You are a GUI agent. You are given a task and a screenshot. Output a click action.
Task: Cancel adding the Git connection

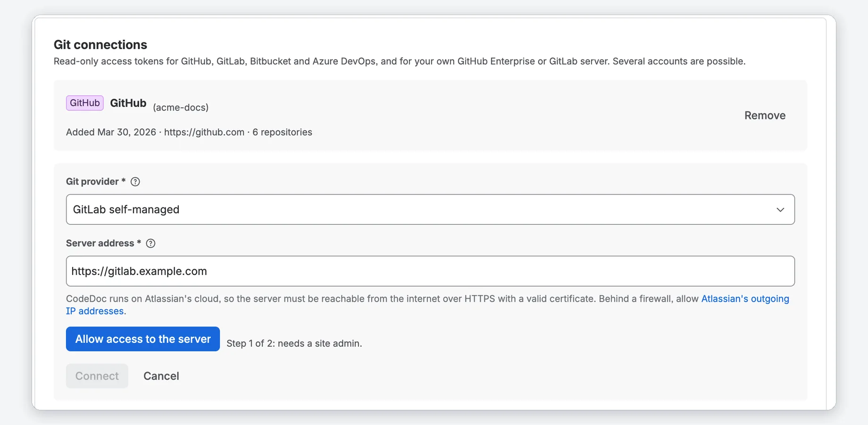click(161, 376)
